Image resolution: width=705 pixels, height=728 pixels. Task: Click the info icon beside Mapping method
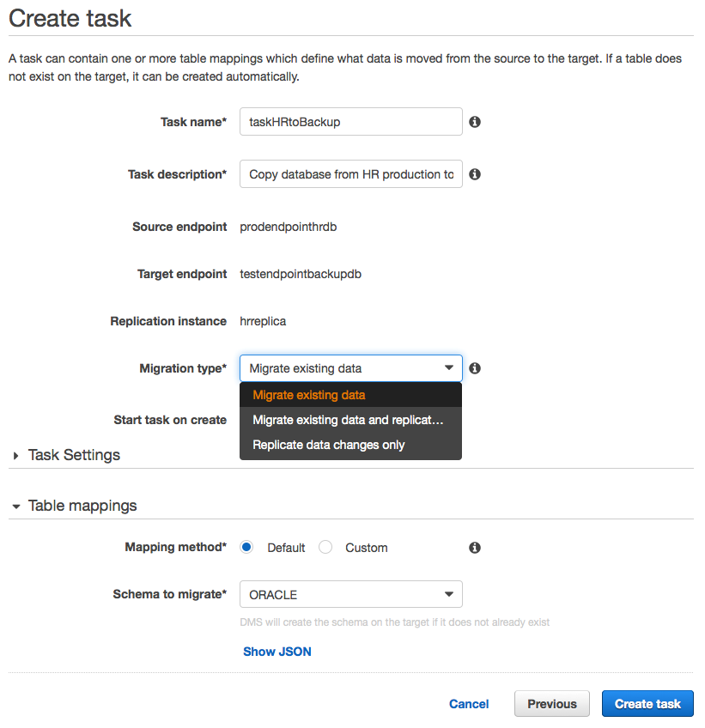(x=475, y=548)
